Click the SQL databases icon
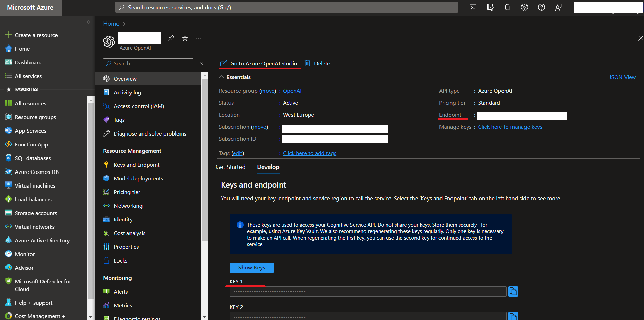 [9, 158]
